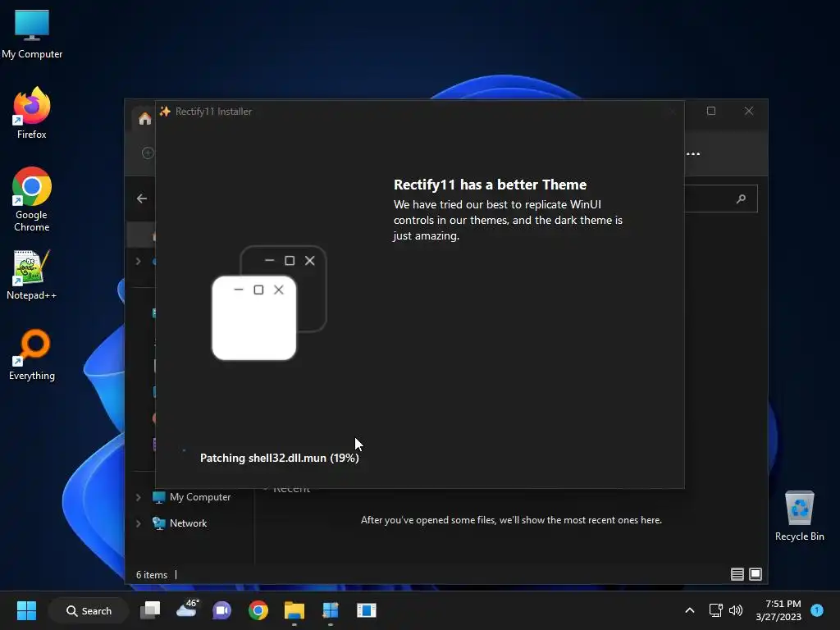
Task: Open the blue window app on taskbar
Action: click(x=367, y=610)
